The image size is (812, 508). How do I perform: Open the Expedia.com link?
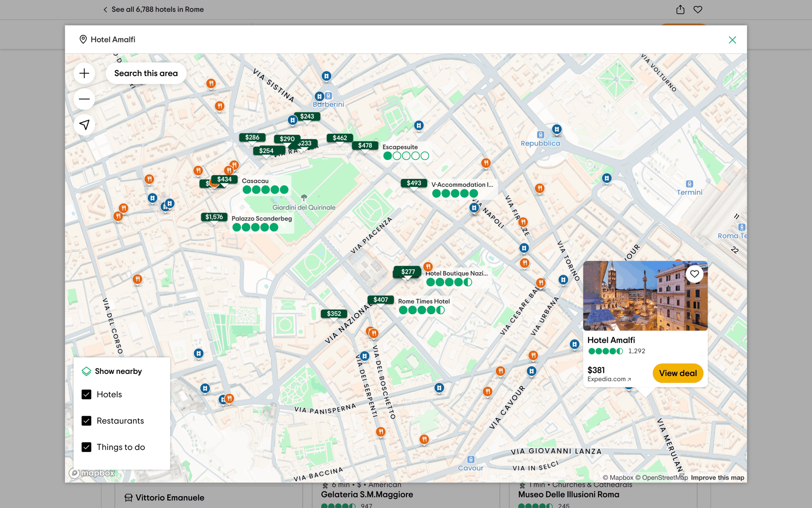click(609, 379)
